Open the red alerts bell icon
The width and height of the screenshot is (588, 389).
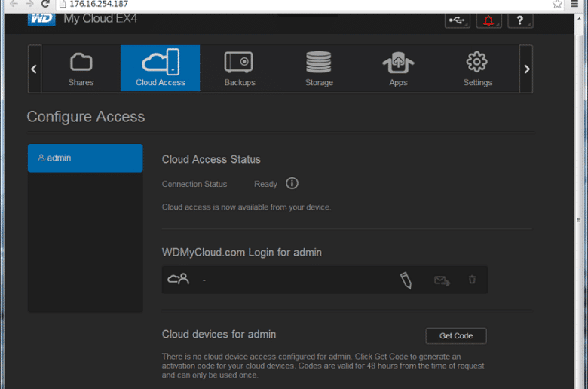pos(488,20)
